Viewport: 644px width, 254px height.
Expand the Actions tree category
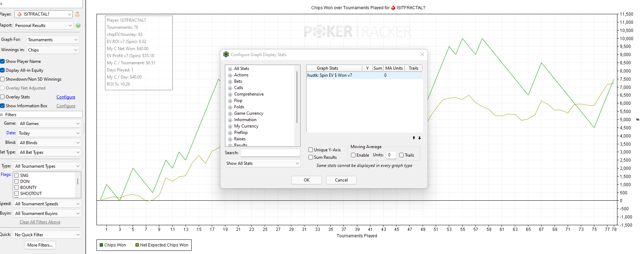click(230, 75)
